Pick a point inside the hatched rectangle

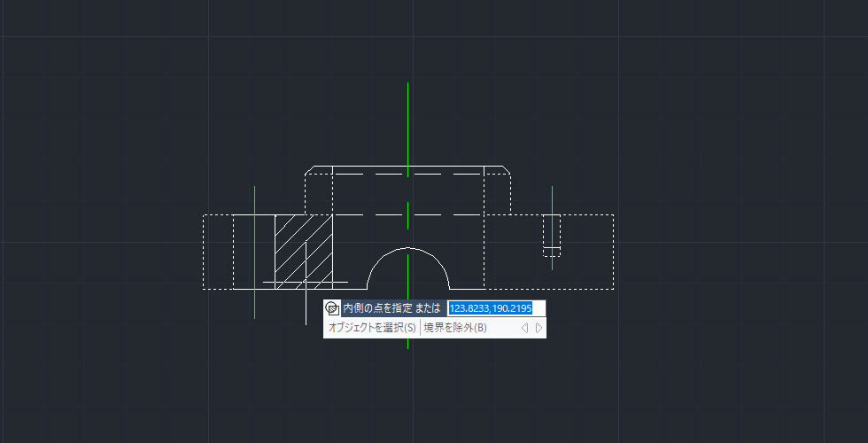tap(303, 252)
